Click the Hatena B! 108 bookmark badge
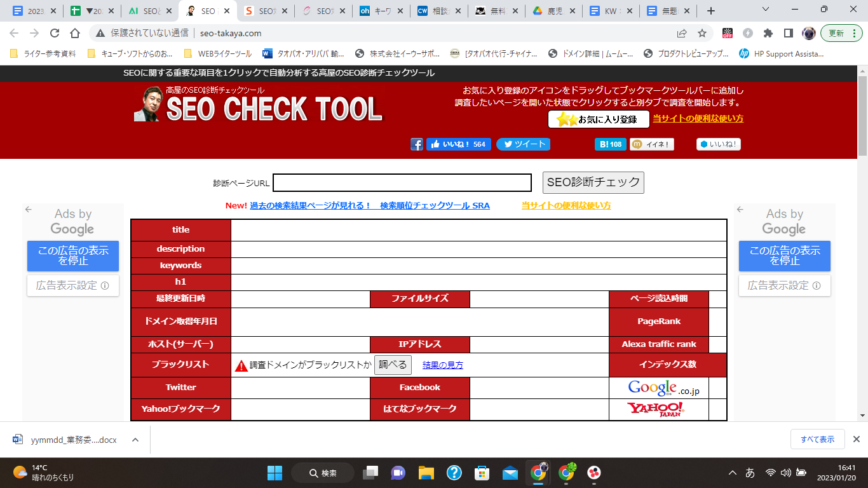Image resolution: width=868 pixels, height=488 pixels. 610,144
